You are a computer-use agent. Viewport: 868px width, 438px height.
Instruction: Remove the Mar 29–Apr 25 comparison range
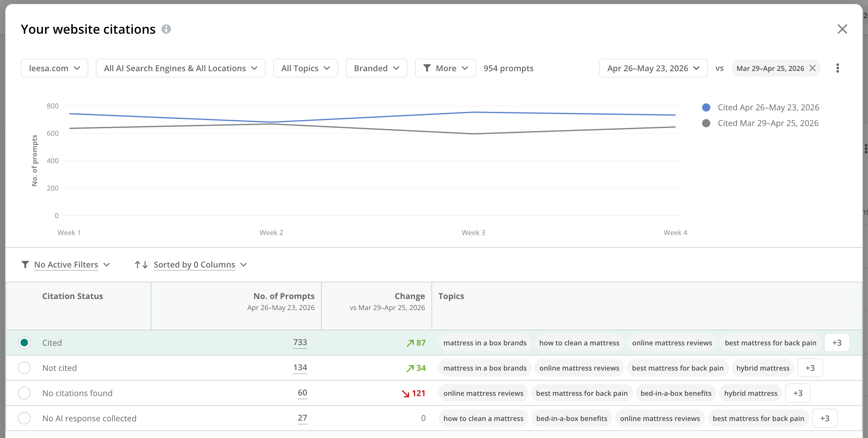[x=812, y=68]
